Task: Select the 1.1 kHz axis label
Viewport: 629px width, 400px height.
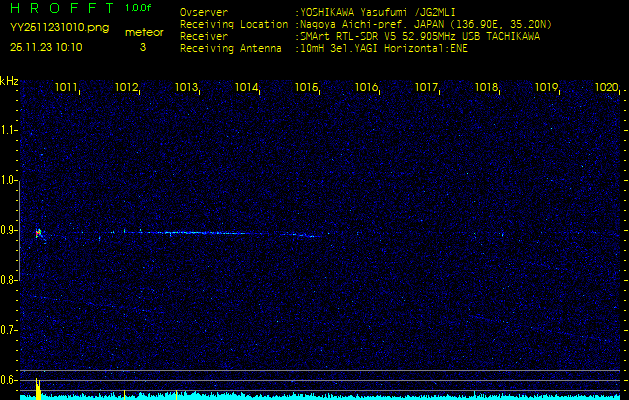Action: [9, 130]
